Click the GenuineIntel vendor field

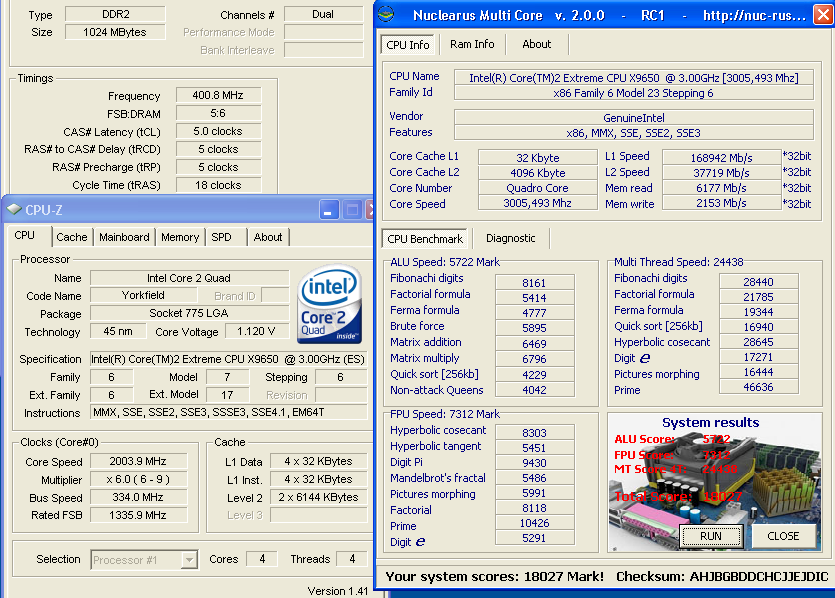pyautogui.click(x=634, y=118)
